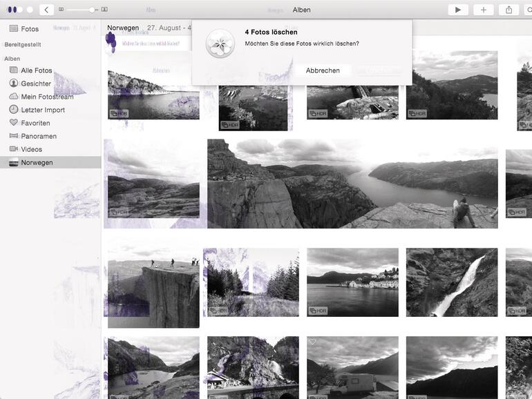This screenshot has height=399, width=532.
Task: Click Abbrechen in delete dialog
Action: pos(323,70)
